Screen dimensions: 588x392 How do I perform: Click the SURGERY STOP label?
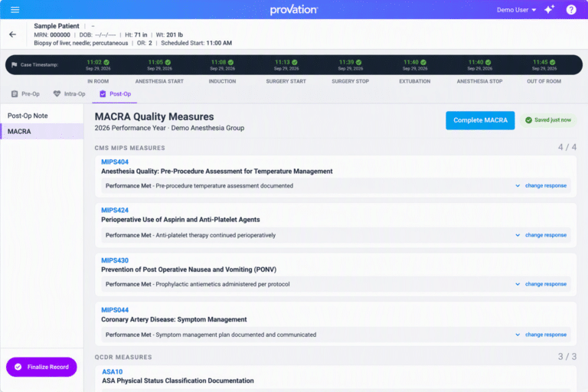pyautogui.click(x=350, y=81)
